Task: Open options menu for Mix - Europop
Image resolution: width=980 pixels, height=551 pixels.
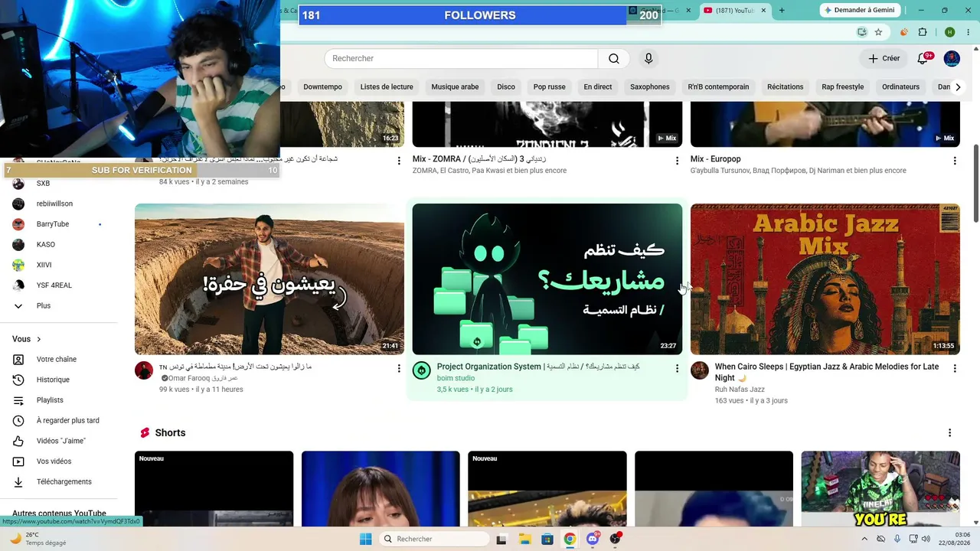Action: [955, 161]
